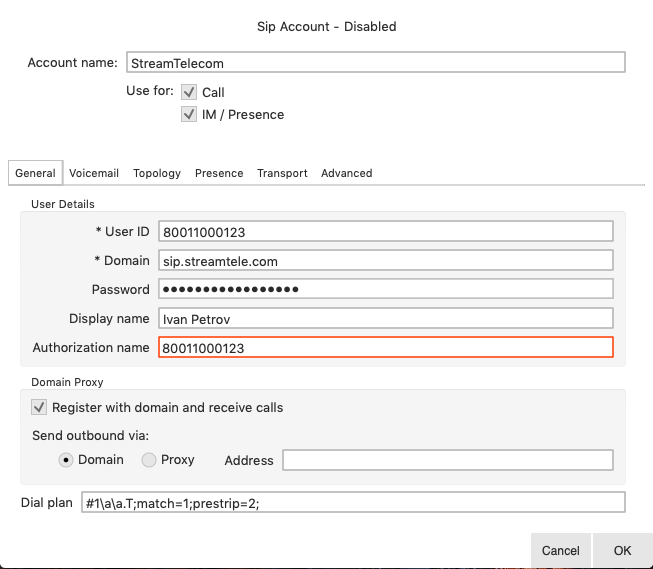Image resolution: width=653 pixels, height=569 pixels.
Task: Click the Dial plan input field
Action: [x=352, y=503]
